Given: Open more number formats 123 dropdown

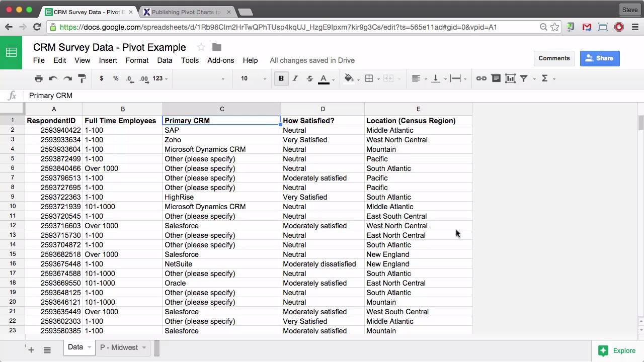Looking at the screenshot, I should [160, 78].
